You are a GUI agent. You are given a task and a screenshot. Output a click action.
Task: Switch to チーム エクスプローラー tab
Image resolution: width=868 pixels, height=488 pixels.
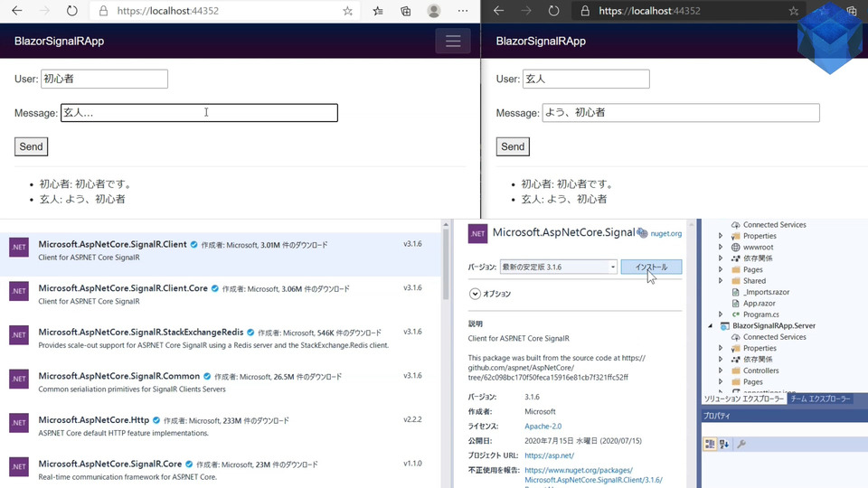(x=820, y=399)
